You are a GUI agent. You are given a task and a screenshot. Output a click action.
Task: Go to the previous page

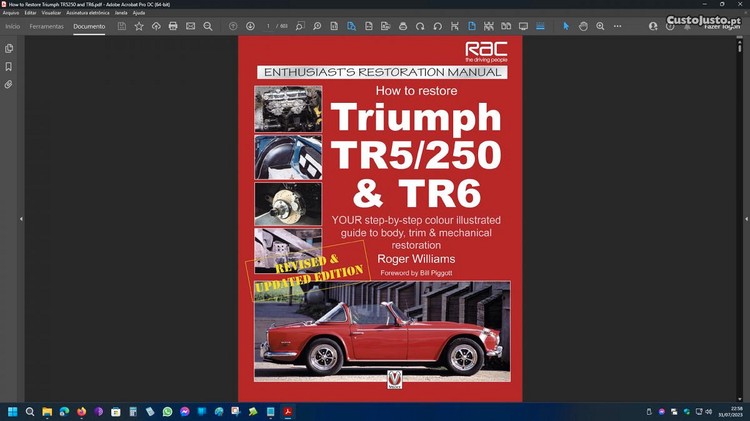[233, 26]
